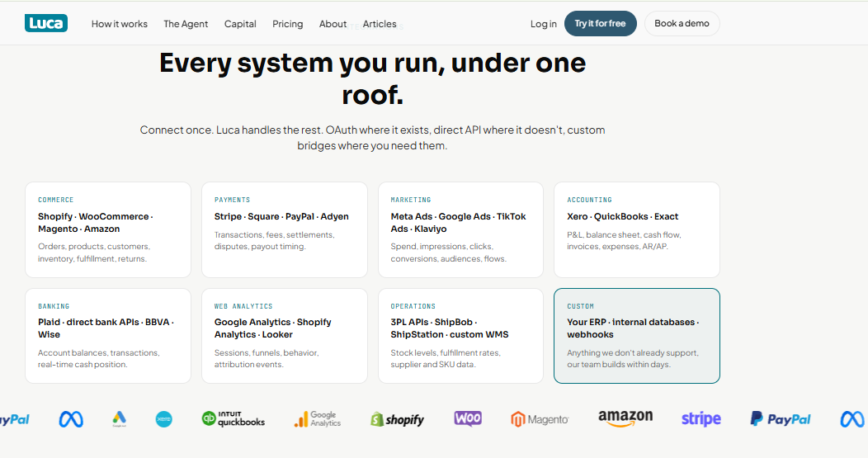This screenshot has width=868, height=458.
Task: Click the MARKETING category label
Action: [x=411, y=200]
